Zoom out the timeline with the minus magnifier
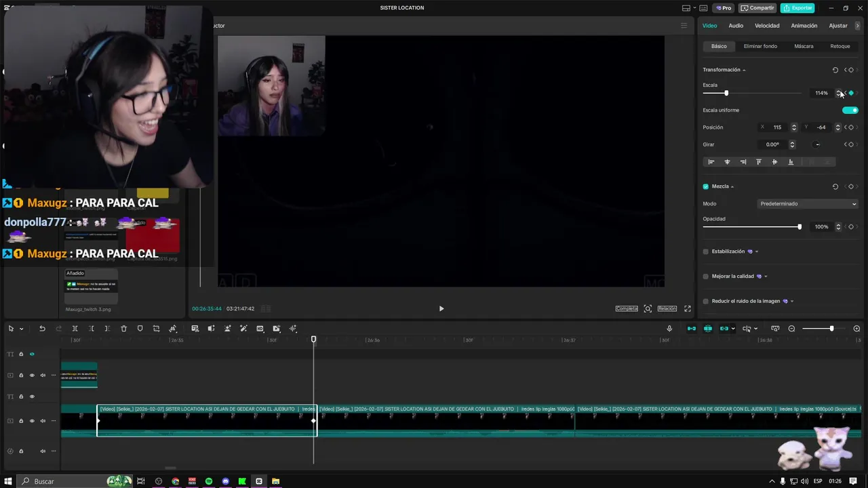Image resolution: width=868 pixels, height=488 pixels. click(x=791, y=329)
